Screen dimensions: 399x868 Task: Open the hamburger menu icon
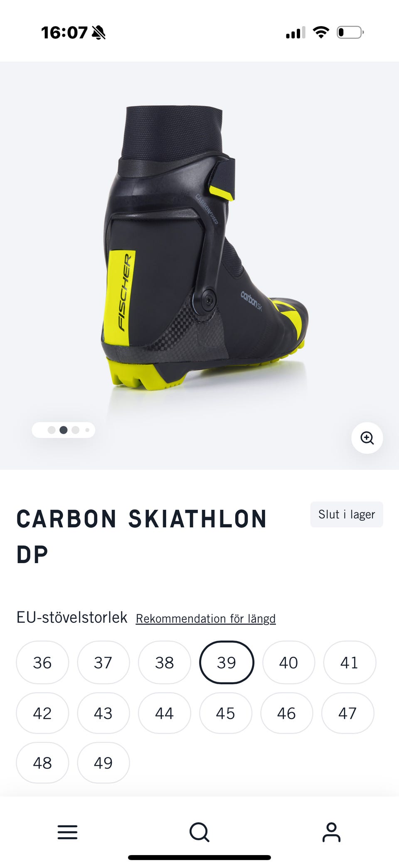click(67, 832)
